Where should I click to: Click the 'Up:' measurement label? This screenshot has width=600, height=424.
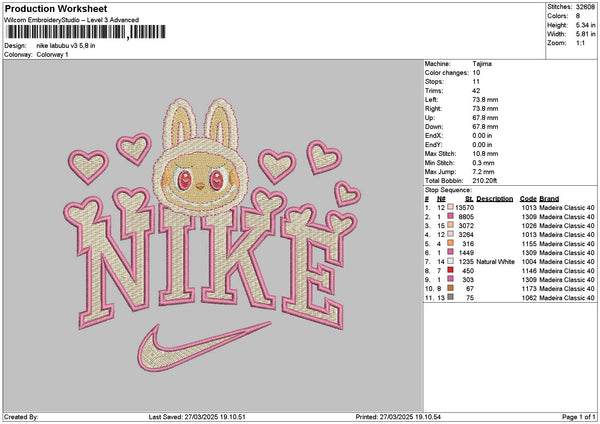coord(430,118)
